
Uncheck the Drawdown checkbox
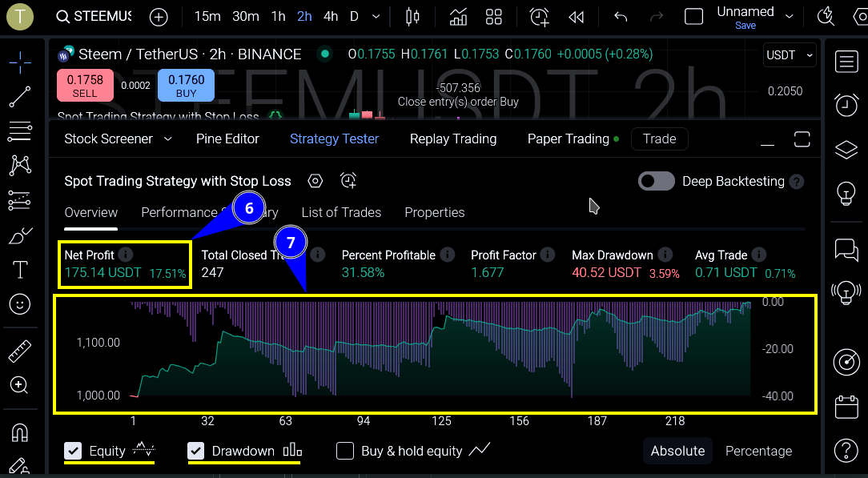[x=196, y=451]
